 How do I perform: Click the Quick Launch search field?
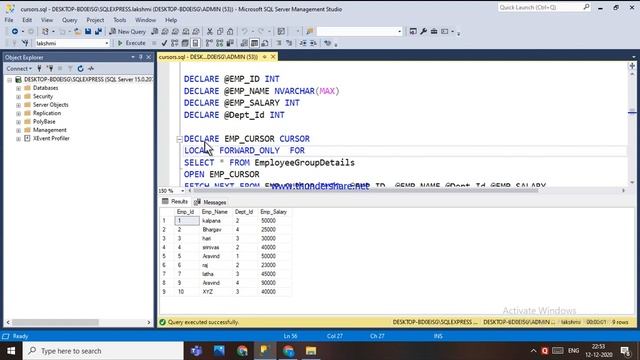click(544, 7)
